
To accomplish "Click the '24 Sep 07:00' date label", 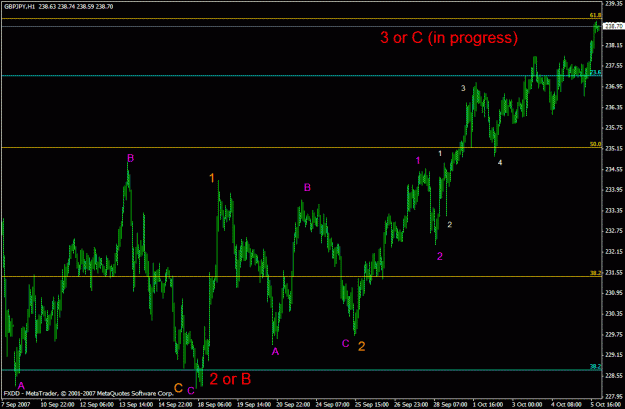I will point(332,405).
